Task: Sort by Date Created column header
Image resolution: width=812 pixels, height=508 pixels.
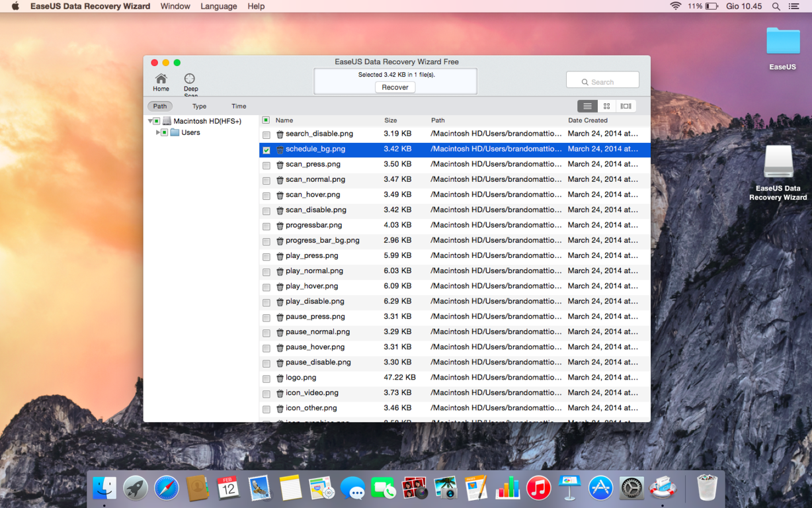Action: [x=588, y=120]
